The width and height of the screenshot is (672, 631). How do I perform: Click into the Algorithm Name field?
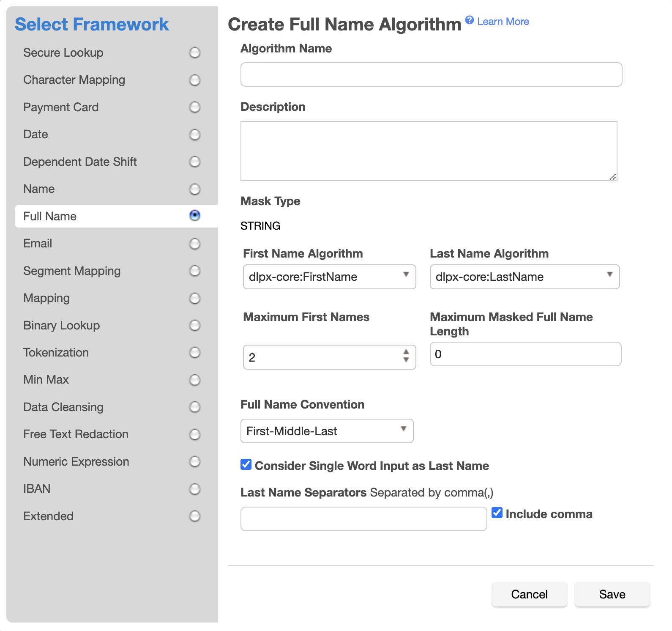click(x=431, y=75)
